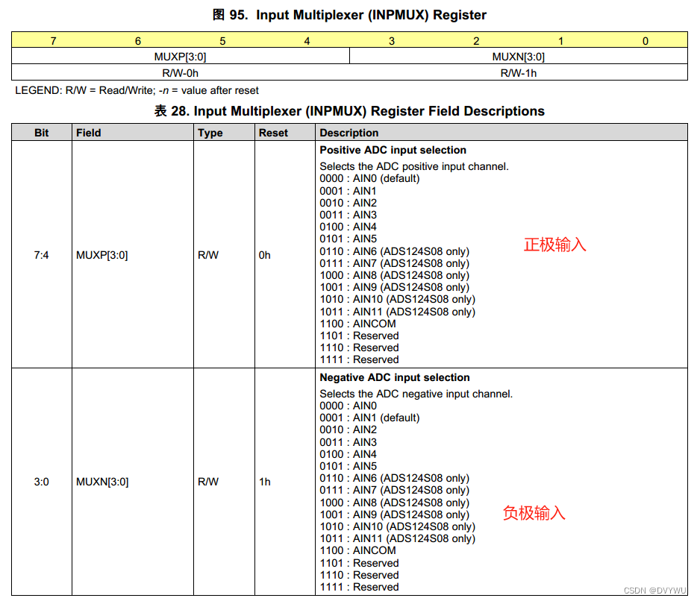Click the 'Bit' column header
This screenshot has height=601, width=700.
coord(42,133)
